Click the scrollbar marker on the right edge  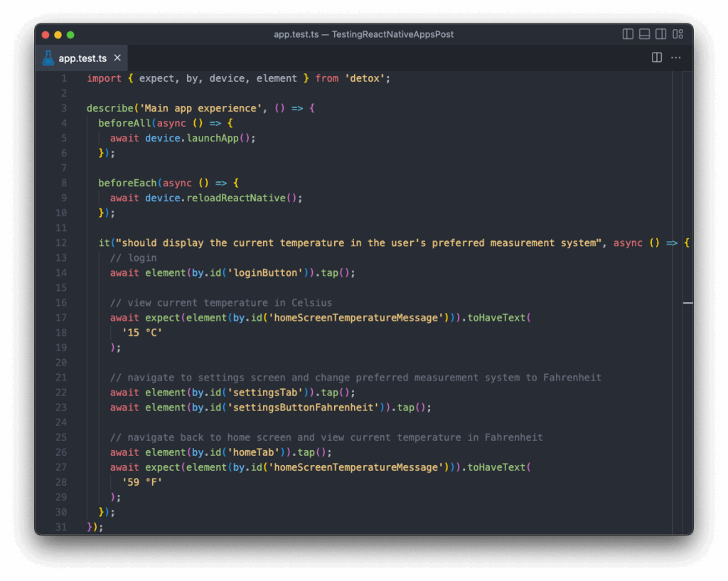687,302
